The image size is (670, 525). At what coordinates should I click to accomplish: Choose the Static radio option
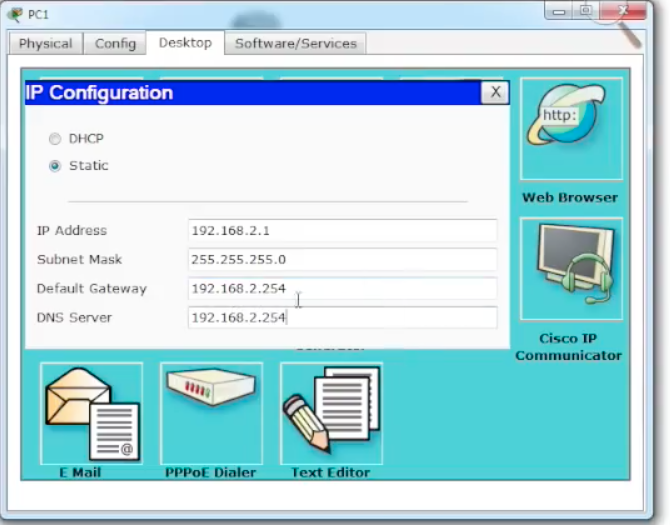(x=55, y=166)
